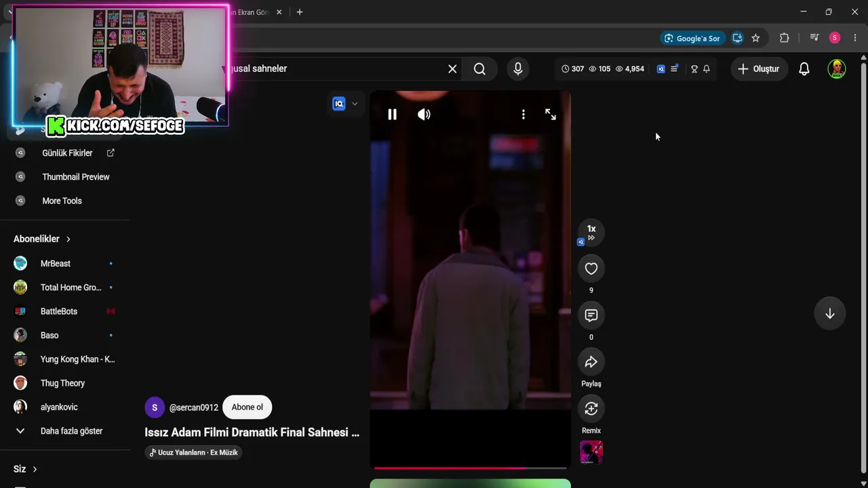Expand subscriptions with Daha fazla göster

(65, 431)
